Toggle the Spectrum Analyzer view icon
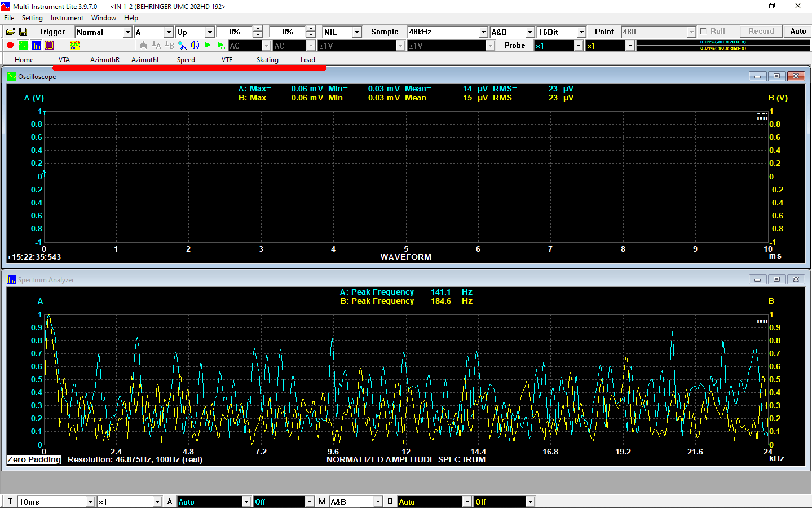The height and width of the screenshot is (508, 812). point(37,45)
